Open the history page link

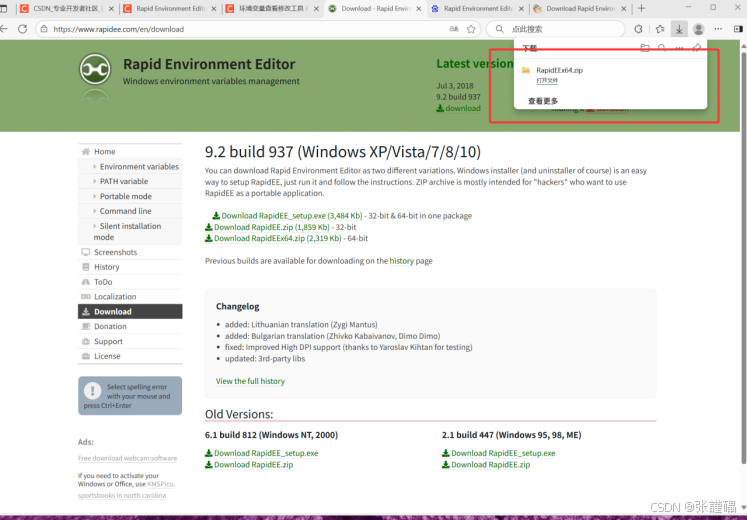(402, 261)
